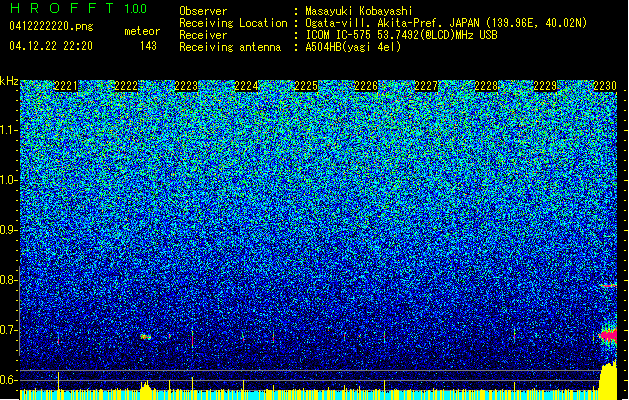The height and width of the screenshot is (400, 629).
Task: Click the 2225 time marker
Action: [306, 86]
